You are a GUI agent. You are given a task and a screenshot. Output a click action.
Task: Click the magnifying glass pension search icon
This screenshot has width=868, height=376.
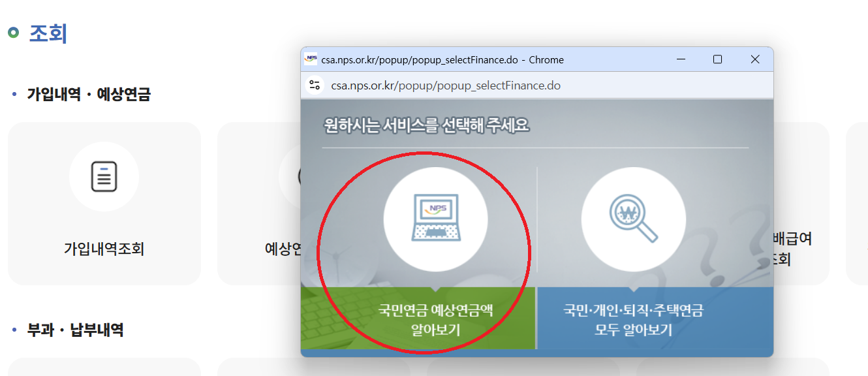(632, 219)
